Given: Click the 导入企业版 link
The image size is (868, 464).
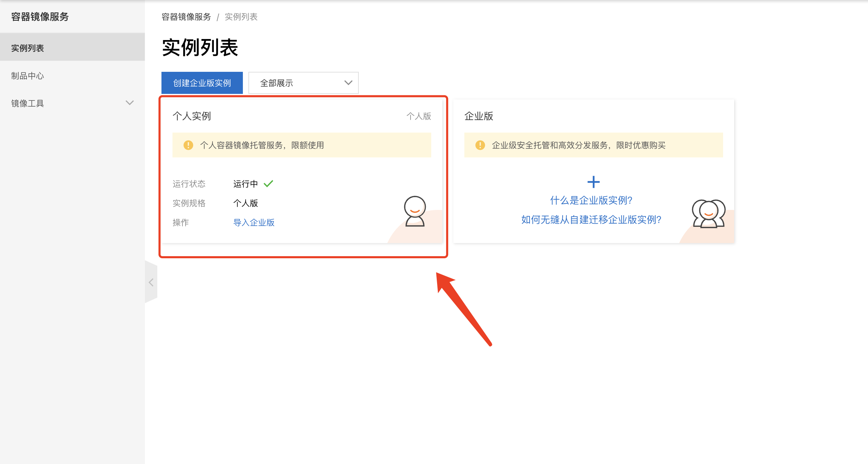Looking at the screenshot, I should 254,223.
